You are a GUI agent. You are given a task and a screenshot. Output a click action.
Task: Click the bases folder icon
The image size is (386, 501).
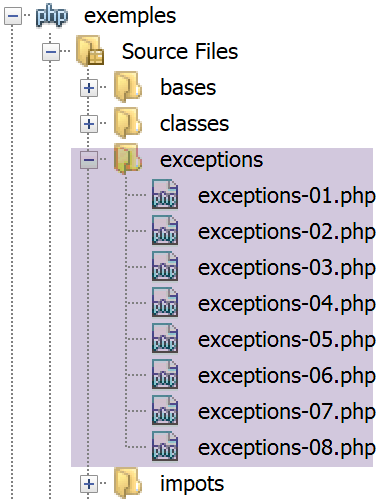[128, 87]
